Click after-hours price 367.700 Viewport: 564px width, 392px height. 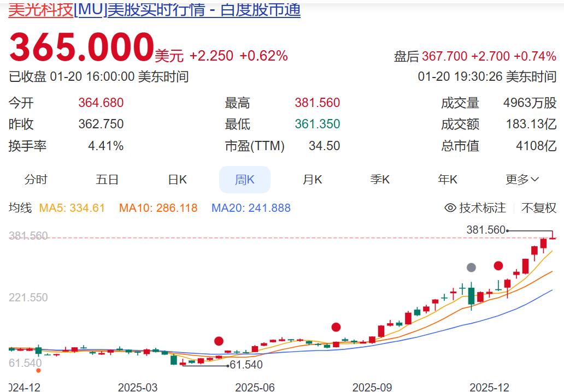point(444,56)
